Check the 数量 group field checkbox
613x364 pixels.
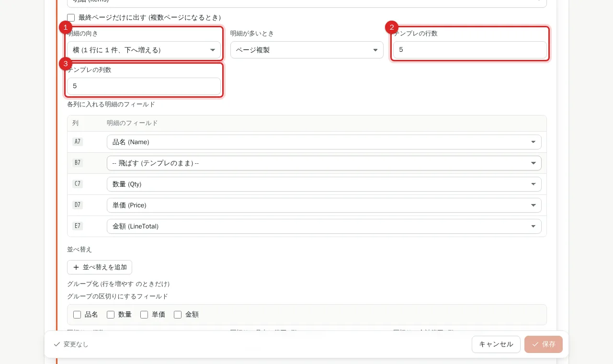click(x=111, y=315)
